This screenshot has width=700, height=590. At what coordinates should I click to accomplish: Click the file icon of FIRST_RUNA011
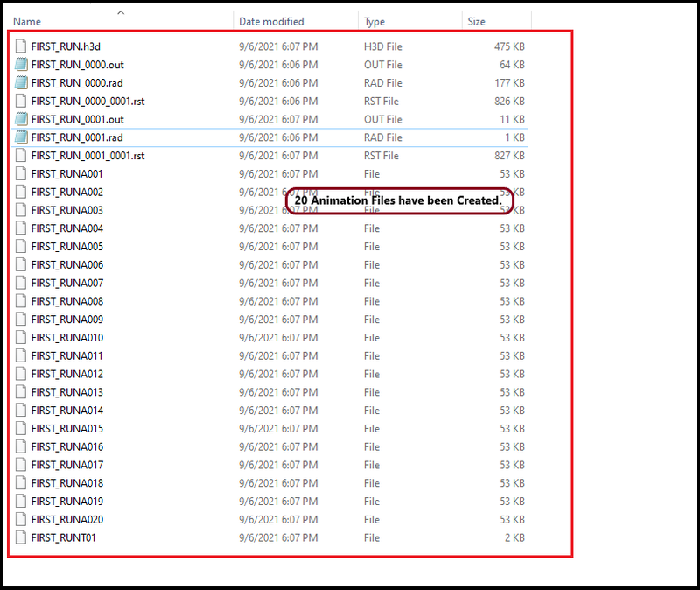[21, 356]
